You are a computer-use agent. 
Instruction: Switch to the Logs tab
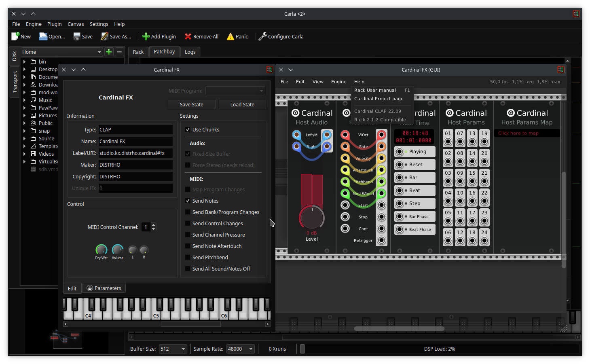pos(190,52)
